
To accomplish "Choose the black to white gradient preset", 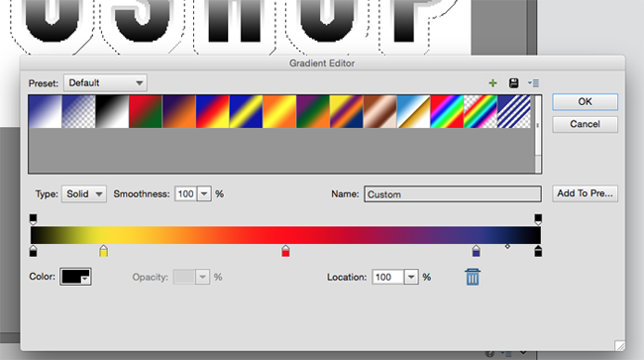I will 112,111.
